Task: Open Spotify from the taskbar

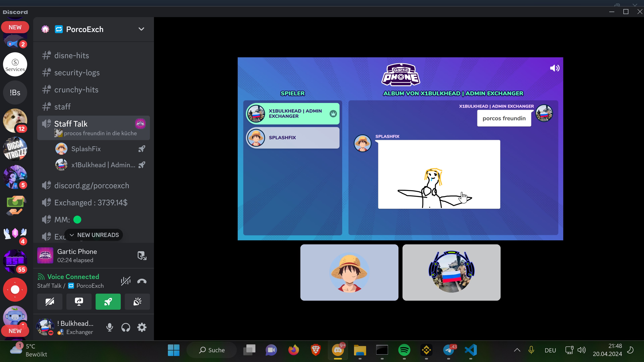Action: coord(404,350)
